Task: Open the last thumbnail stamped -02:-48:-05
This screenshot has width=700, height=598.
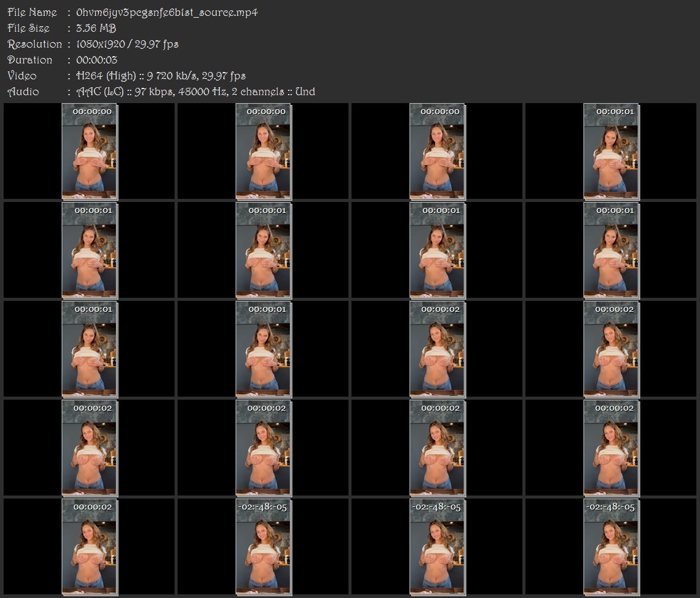Action: 611,547
